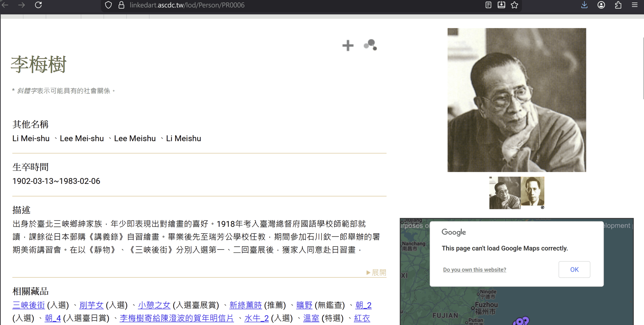Open the hamburger application menu

[x=634, y=5]
